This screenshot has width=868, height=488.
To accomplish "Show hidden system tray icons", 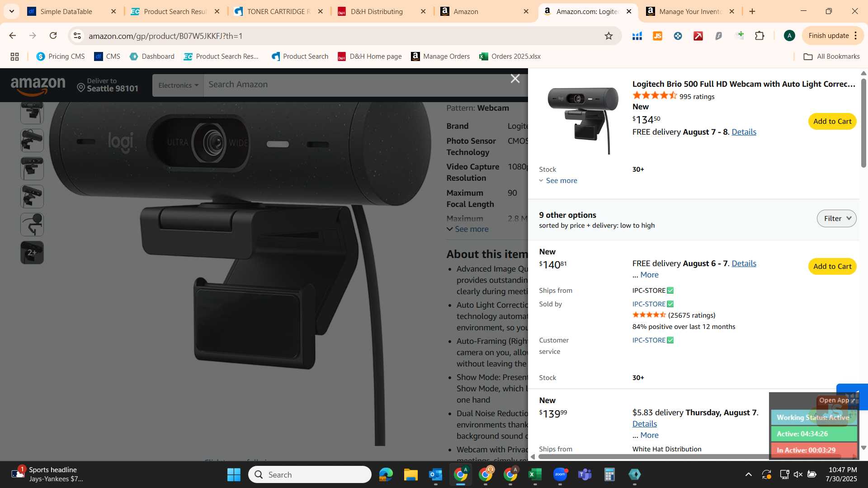I will tap(749, 474).
